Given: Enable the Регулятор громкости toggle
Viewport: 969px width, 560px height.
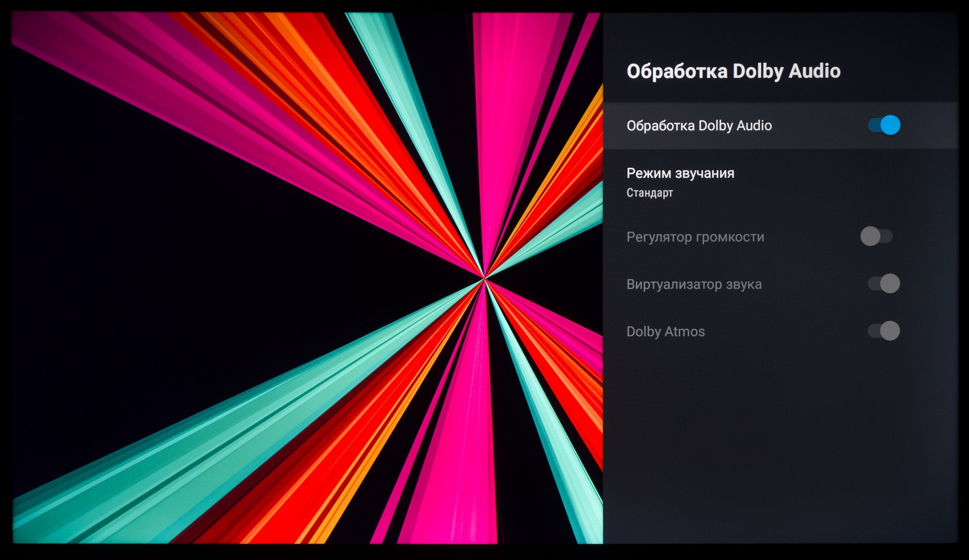Looking at the screenshot, I should pos(876,236).
